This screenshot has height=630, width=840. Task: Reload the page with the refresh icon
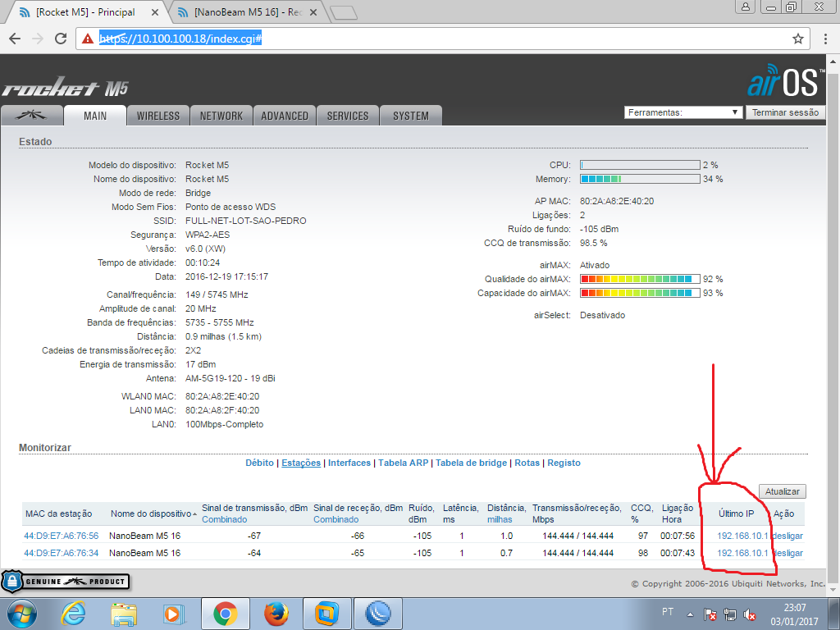(x=61, y=39)
